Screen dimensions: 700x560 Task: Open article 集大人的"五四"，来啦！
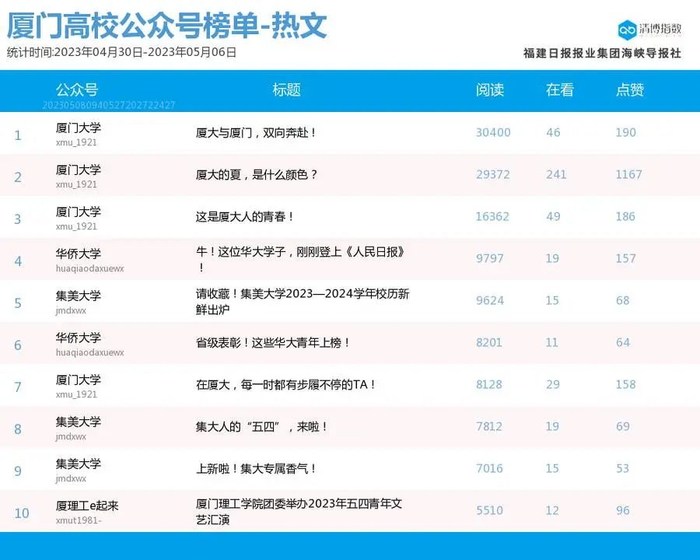[262, 426]
